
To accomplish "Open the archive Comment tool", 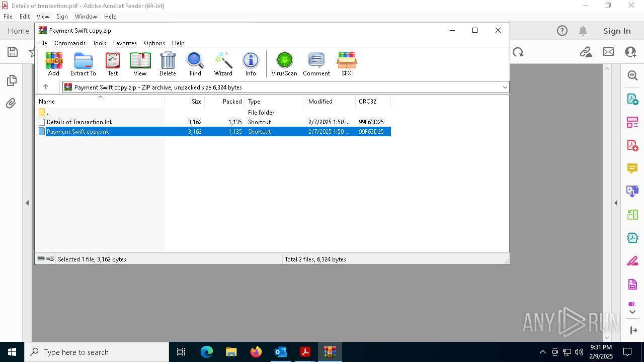I will coord(316,64).
